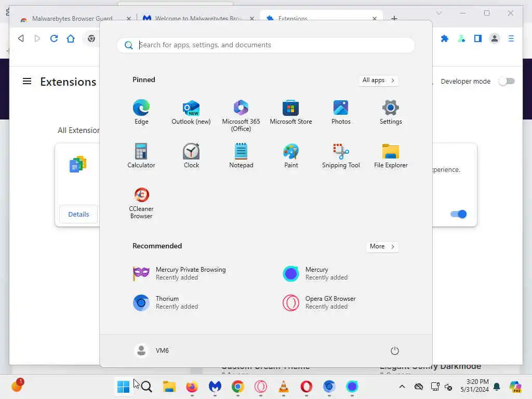The width and height of the screenshot is (532, 399).
Task: Open File Explorer pinned app
Action: 391,156
